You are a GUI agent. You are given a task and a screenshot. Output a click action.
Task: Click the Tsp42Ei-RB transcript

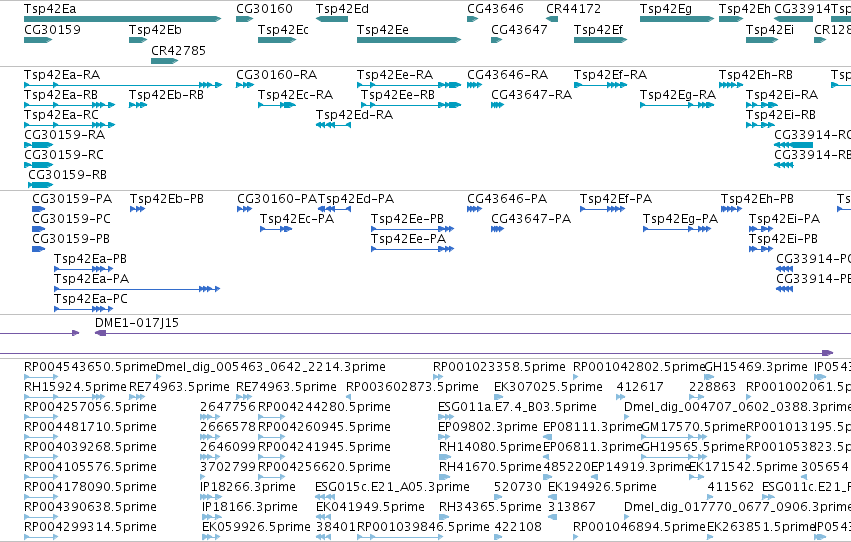tap(760, 125)
